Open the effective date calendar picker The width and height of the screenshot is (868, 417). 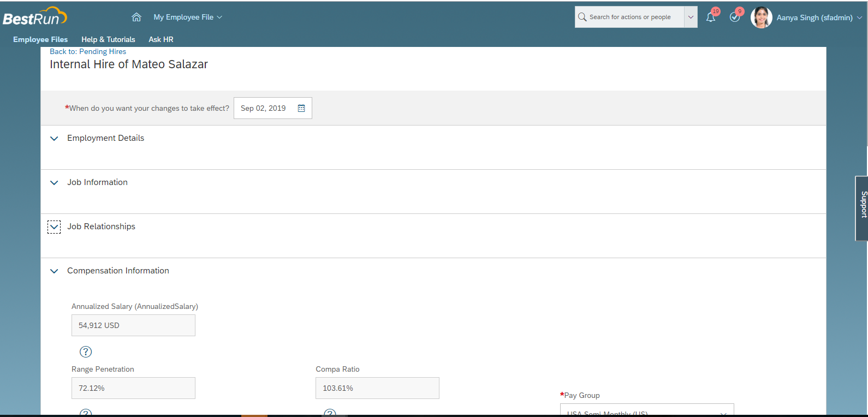(x=301, y=108)
